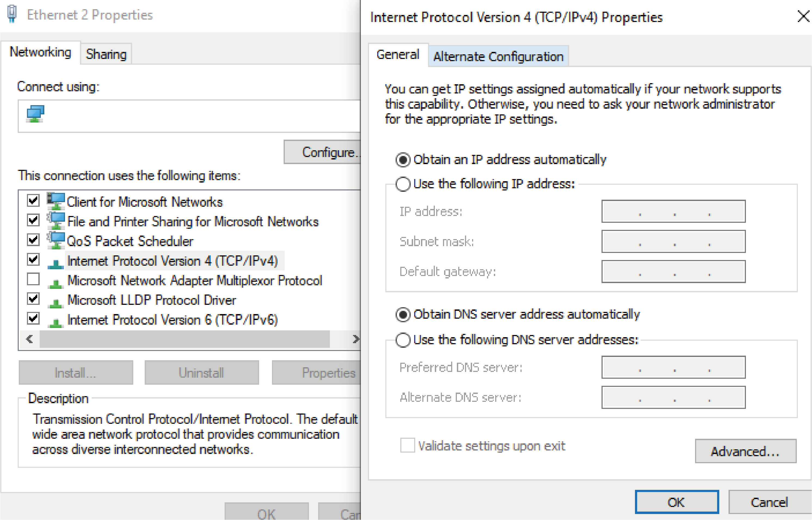812x520 pixels.
Task: Click the TCP/IPv4 protocol icon
Action: 56,263
